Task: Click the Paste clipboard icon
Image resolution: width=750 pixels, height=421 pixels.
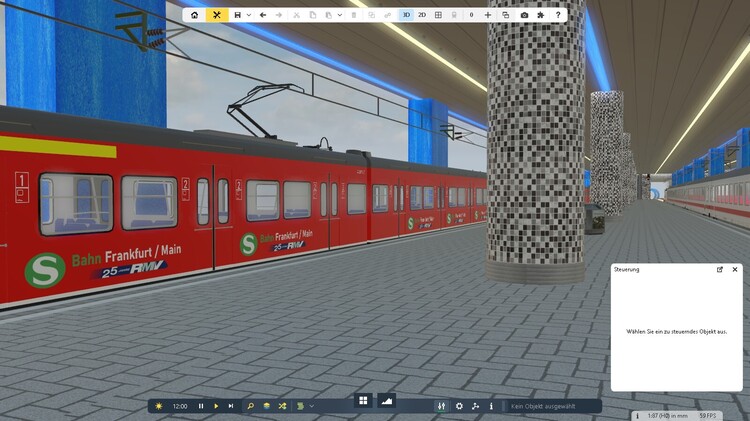Action: [x=329, y=15]
